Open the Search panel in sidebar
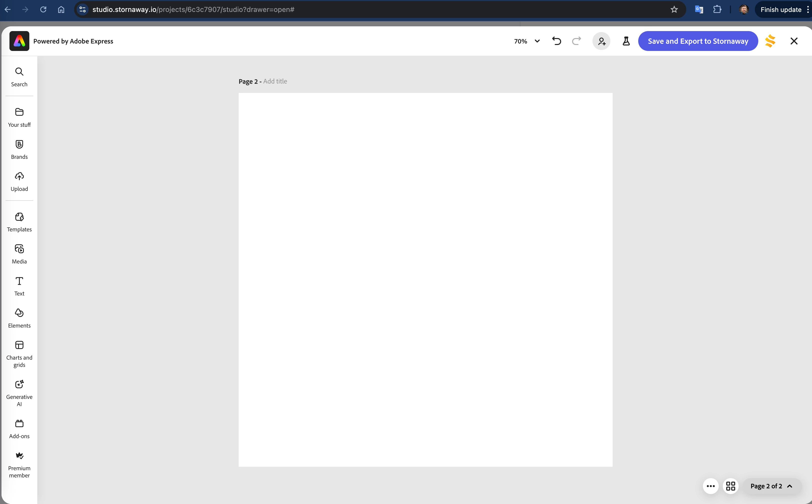The height and width of the screenshot is (504, 812). pyautogui.click(x=19, y=77)
